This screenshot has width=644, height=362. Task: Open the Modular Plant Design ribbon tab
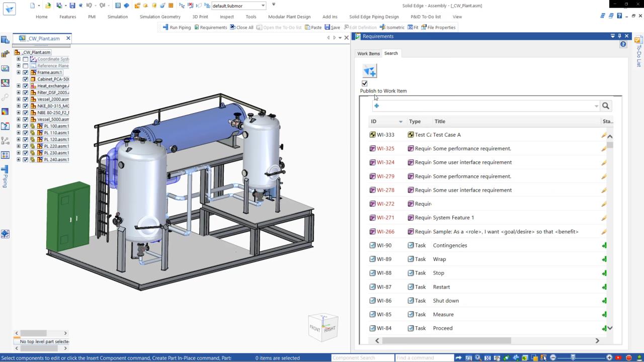[x=289, y=17]
